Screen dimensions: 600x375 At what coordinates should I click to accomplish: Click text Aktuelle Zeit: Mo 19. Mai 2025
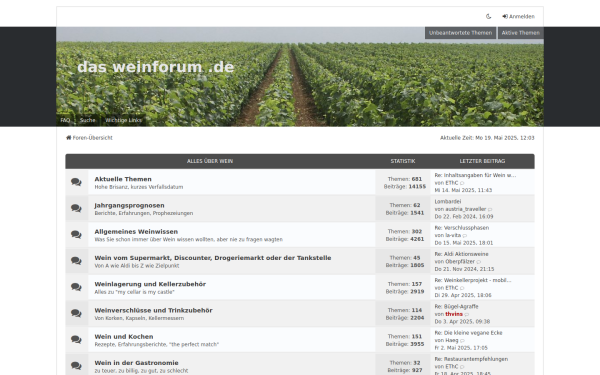point(487,138)
